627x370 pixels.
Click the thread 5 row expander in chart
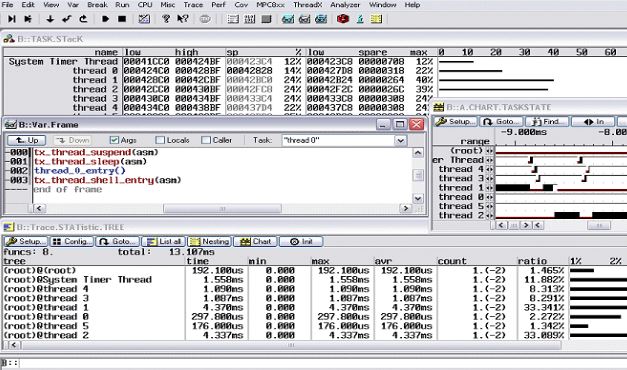pos(489,206)
